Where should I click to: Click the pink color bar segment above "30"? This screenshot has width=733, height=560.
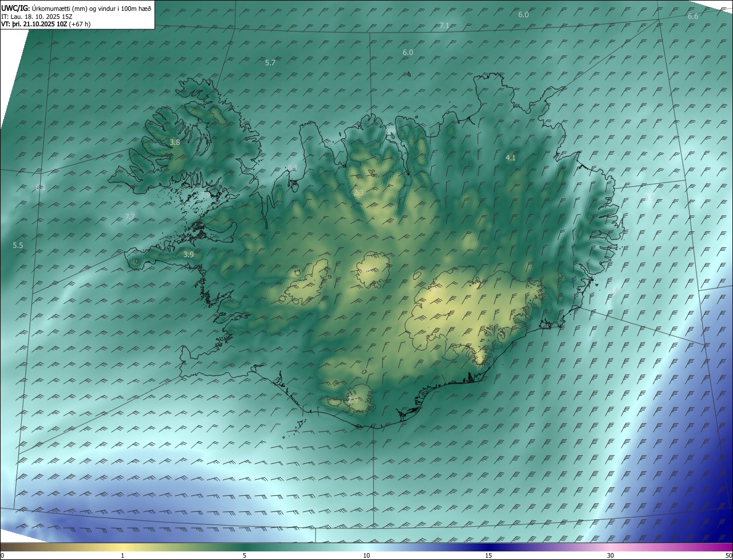click(610, 547)
